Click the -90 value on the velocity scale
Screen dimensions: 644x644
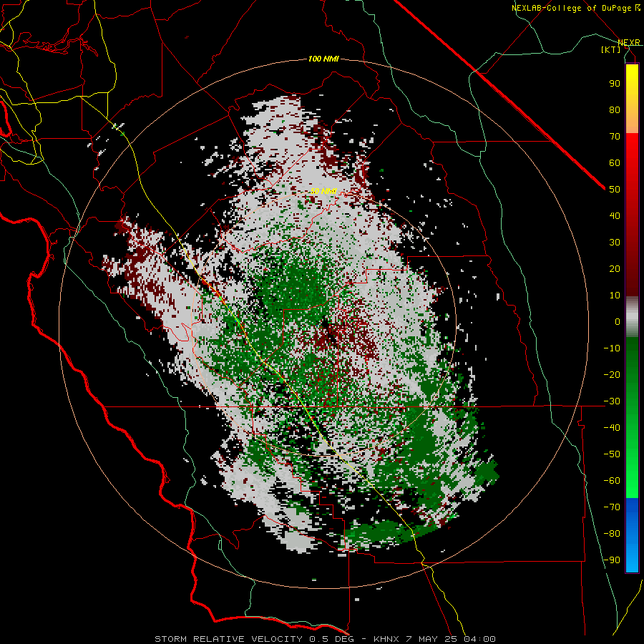(x=612, y=560)
